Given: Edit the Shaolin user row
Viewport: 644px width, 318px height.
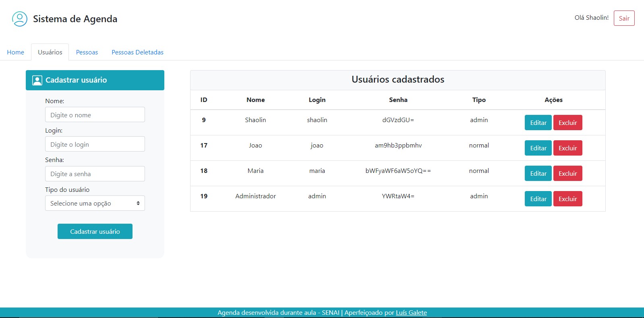Looking at the screenshot, I should 538,123.
